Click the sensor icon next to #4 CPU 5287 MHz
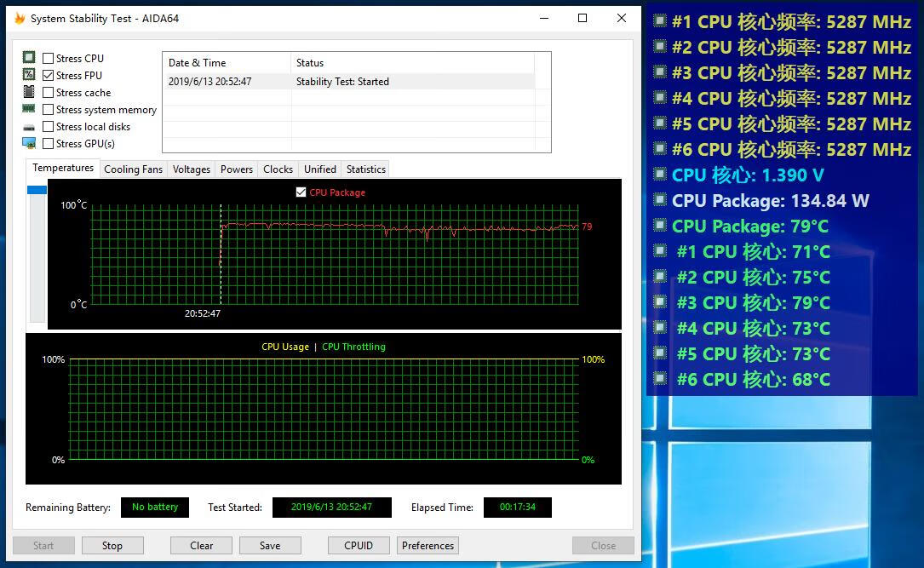Image resolution: width=924 pixels, height=568 pixels. pos(660,98)
